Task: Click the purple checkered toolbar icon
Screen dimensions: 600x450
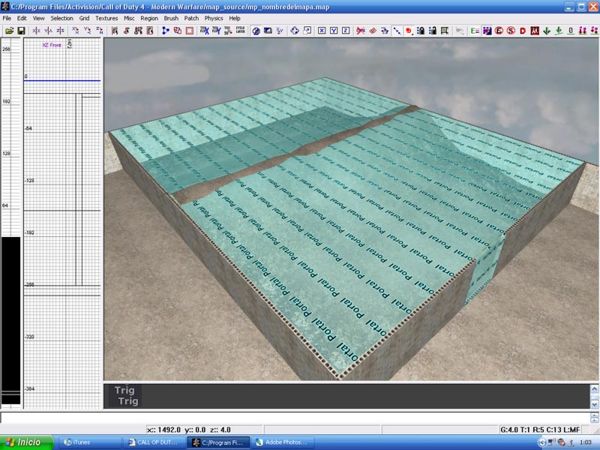Action: [x=487, y=31]
